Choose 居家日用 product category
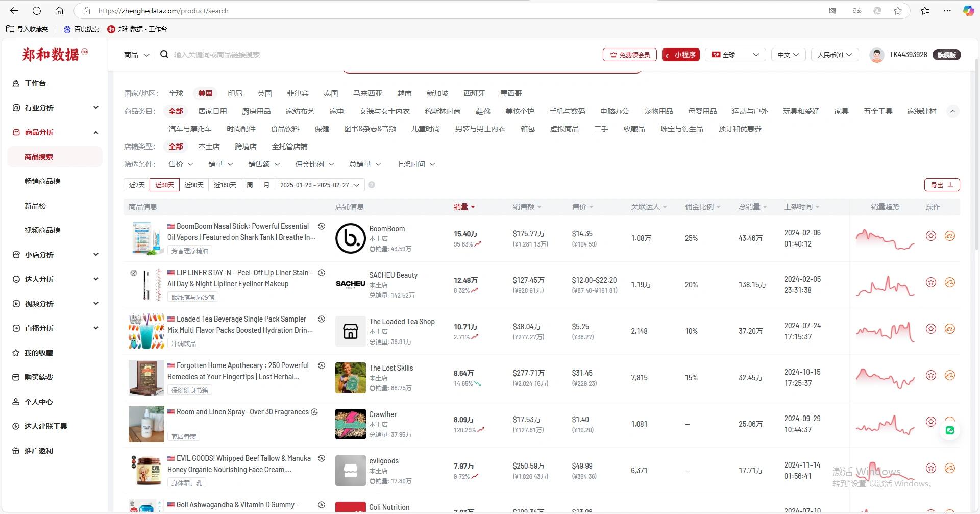The width and height of the screenshot is (980, 514). click(212, 111)
